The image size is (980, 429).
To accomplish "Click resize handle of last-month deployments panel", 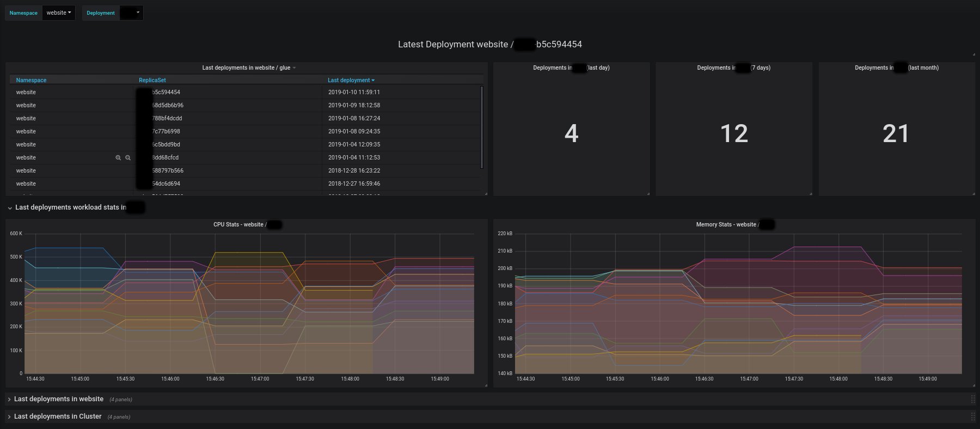I will click(x=973, y=194).
